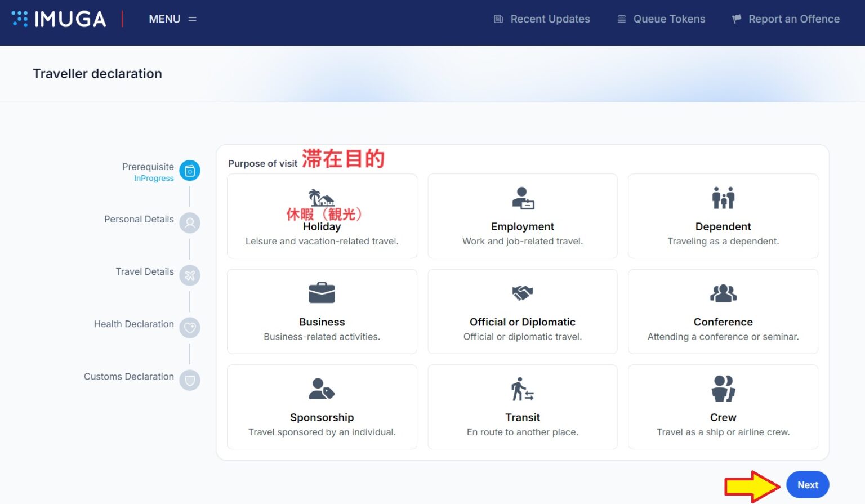The image size is (865, 504).
Task: Open the MENU hamburger
Action: click(x=172, y=19)
